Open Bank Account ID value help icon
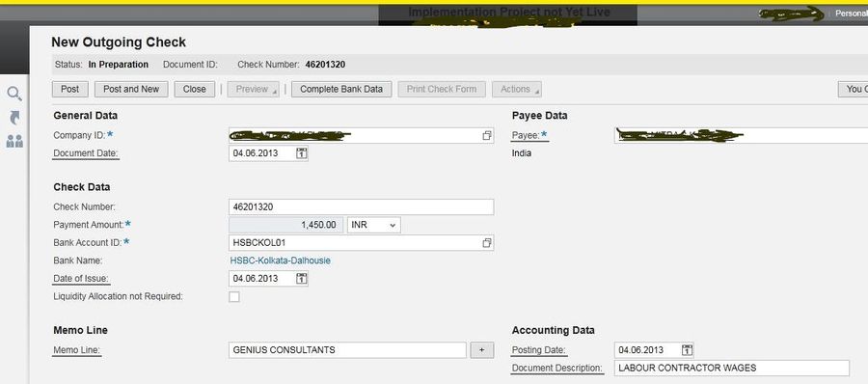The width and height of the screenshot is (868, 384). (487, 243)
